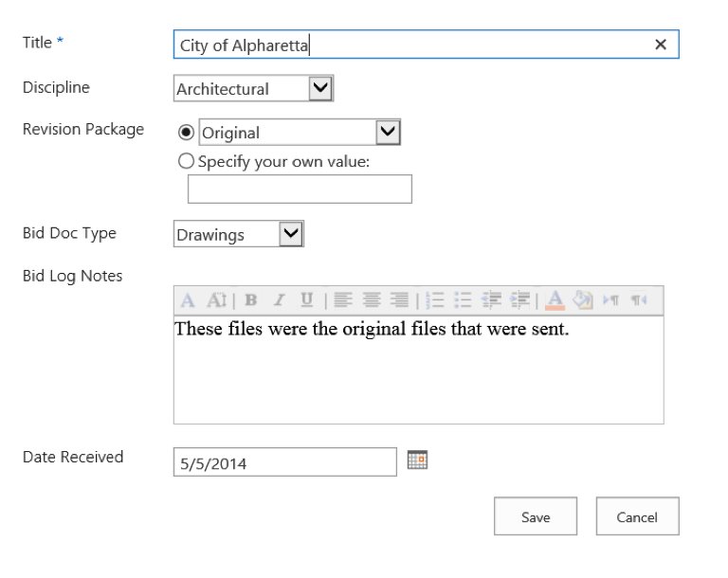728x578 pixels.
Task: Click the Save button
Action: (536, 516)
